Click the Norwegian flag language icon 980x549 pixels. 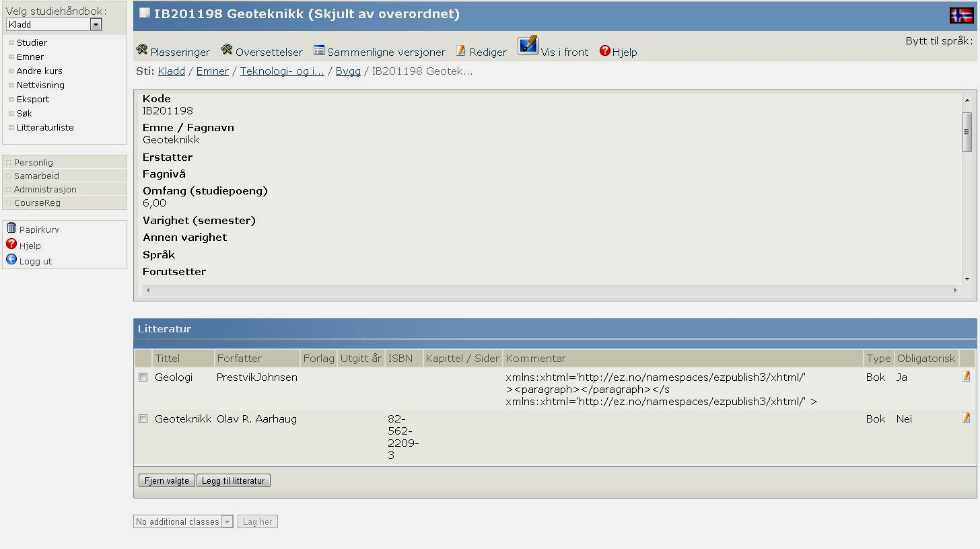point(961,15)
